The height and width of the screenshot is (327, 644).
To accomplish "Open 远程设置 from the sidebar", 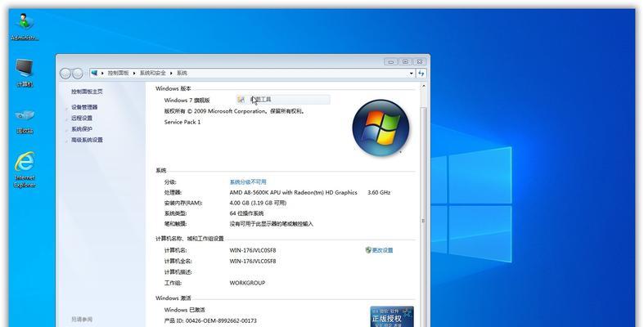I will click(82, 119).
